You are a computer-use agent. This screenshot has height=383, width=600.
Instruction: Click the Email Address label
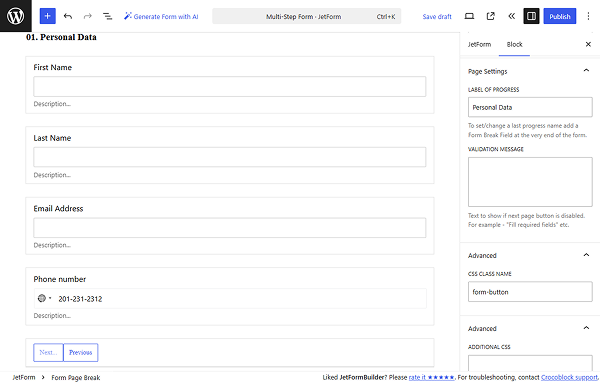click(x=58, y=209)
